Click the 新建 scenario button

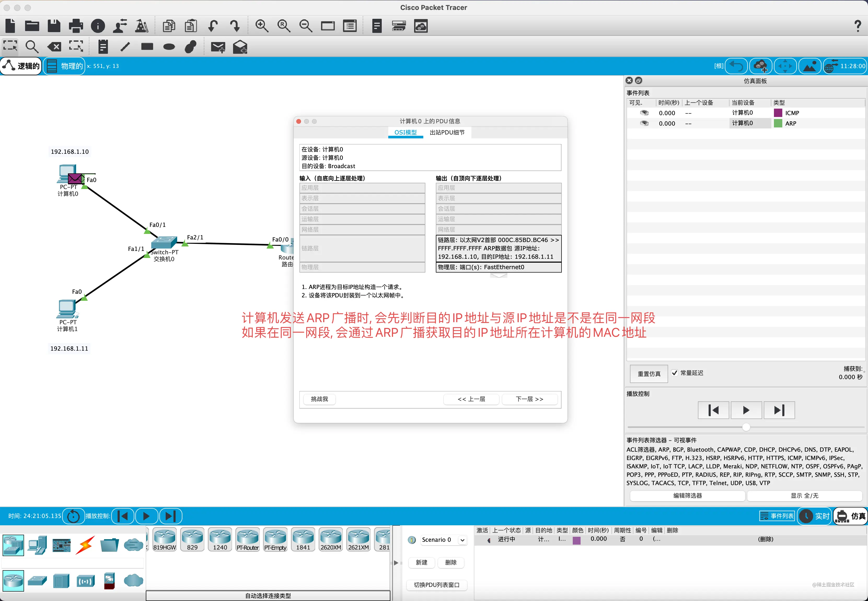pos(421,563)
